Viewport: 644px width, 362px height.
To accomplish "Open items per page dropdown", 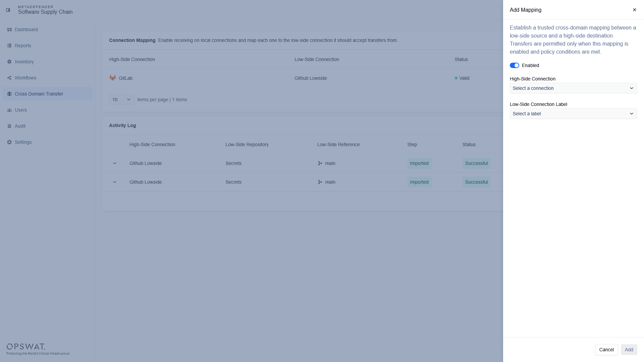I will pyautogui.click(x=121, y=100).
